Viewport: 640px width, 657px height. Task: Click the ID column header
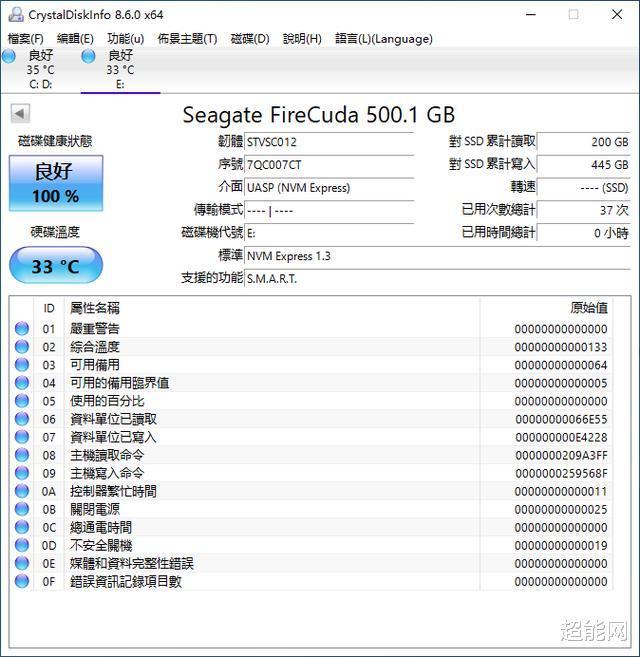coord(49,308)
